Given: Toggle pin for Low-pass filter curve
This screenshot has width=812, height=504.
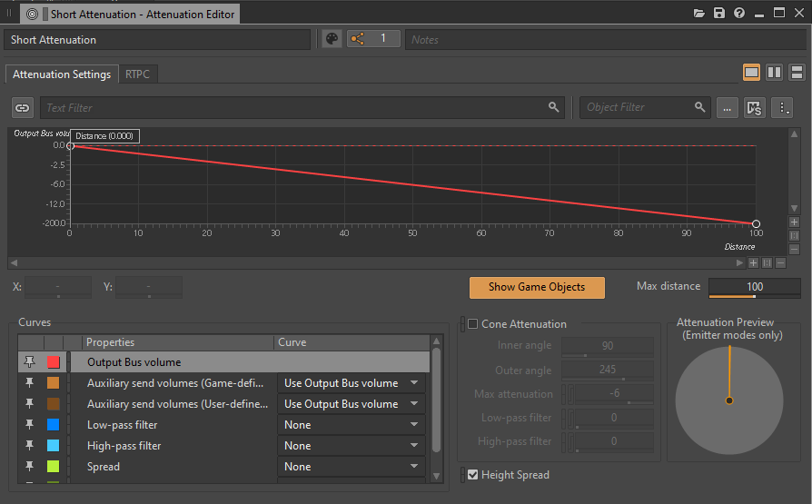Looking at the screenshot, I should point(29,425).
